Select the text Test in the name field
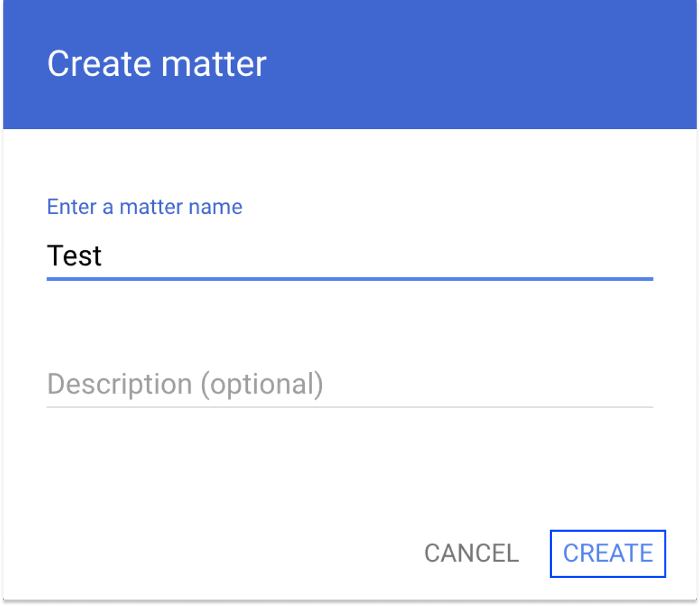The height and width of the screenshot is (606, 700). [74, 256]
